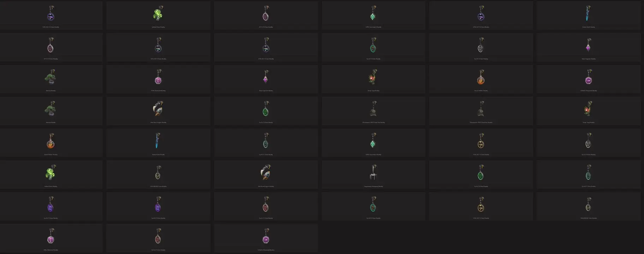Click gold coin buddy beside EP8 Ascendant Buddy
This screenshot has height=254, width=644.
[x=481, y=142]
